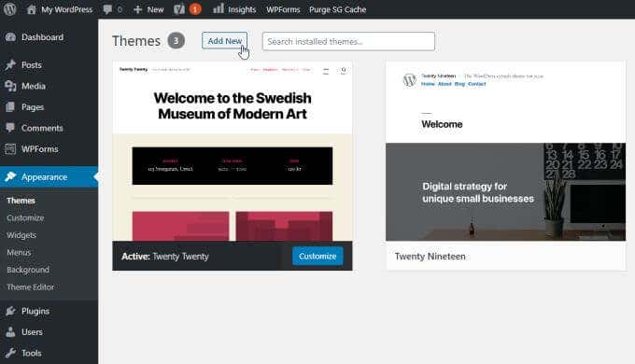Open the Dashboard menu item

click(43, 37)
